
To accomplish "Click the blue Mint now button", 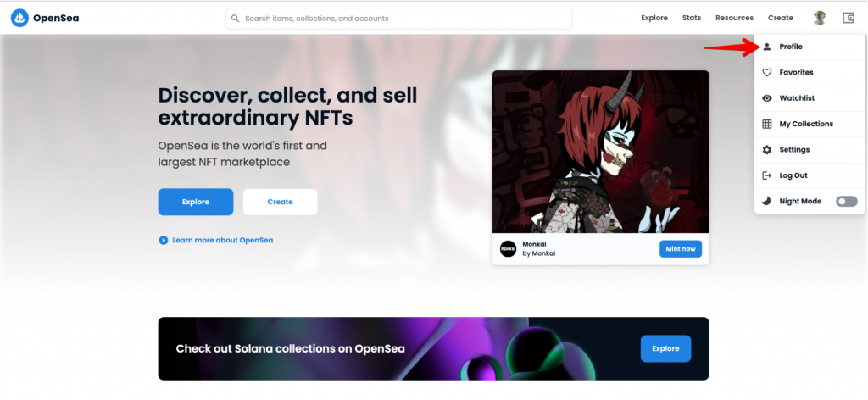I will [x=681, y=249].
